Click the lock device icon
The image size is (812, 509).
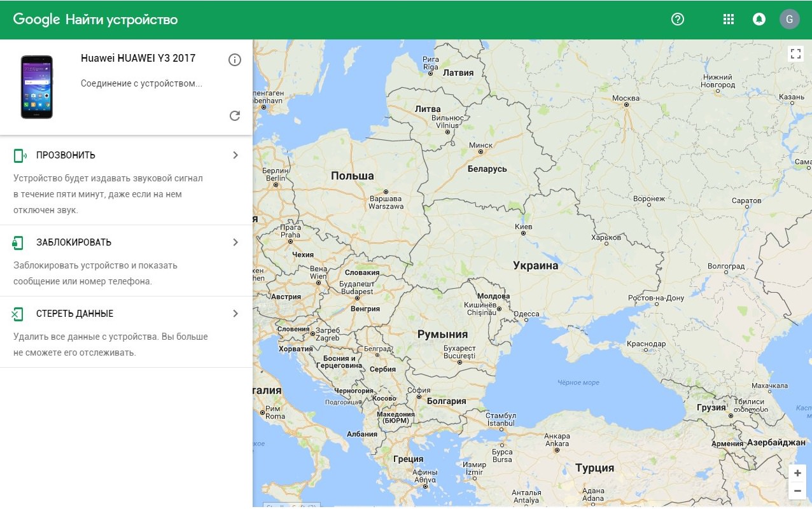click(x=18, y=242)
